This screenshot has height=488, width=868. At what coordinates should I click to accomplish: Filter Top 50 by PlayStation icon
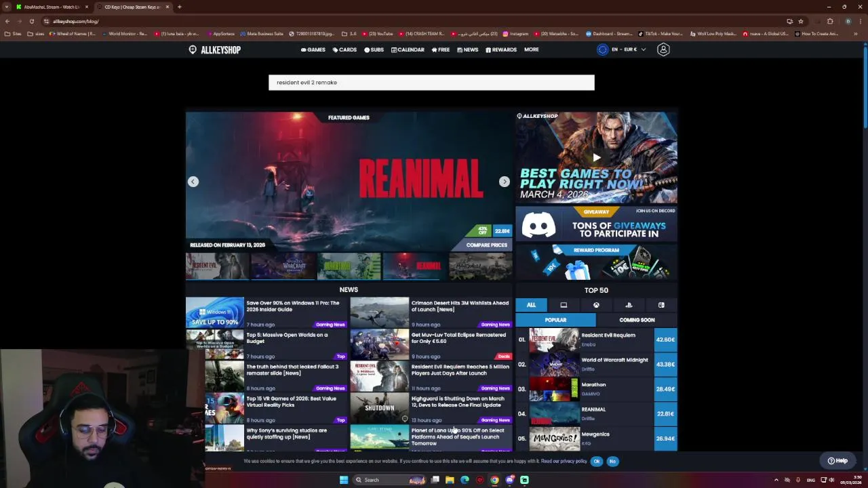pyautogui.click(x=629, y=305)
